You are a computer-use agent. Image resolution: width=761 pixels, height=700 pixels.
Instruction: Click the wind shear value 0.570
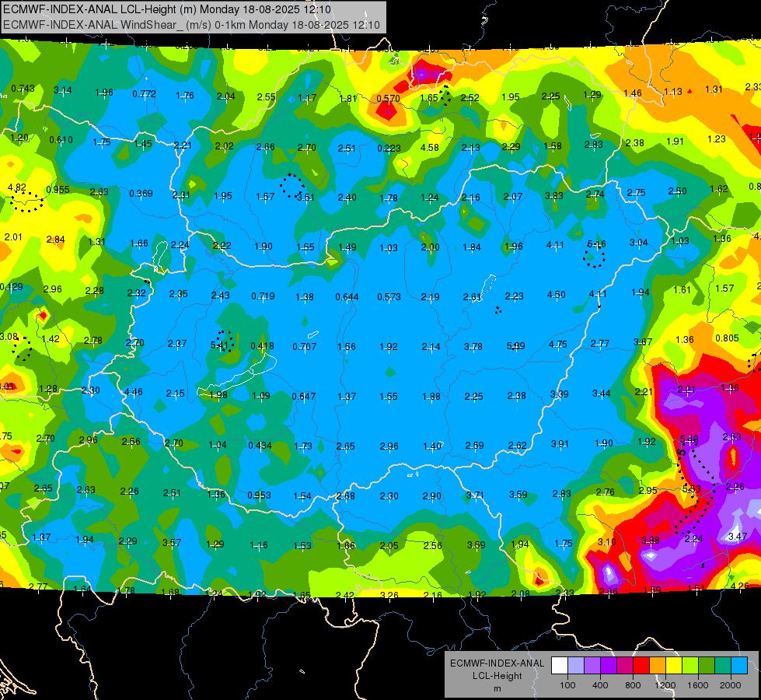click(388, 99)
